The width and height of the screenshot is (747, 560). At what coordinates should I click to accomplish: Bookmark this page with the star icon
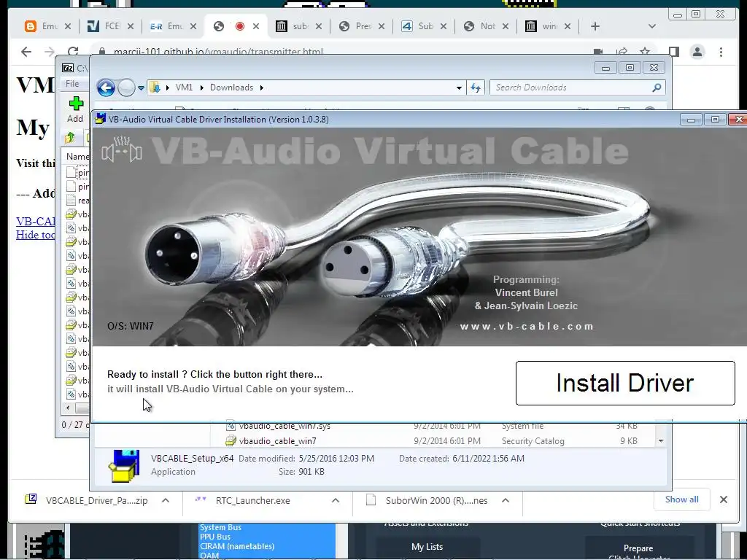(645, 52)
